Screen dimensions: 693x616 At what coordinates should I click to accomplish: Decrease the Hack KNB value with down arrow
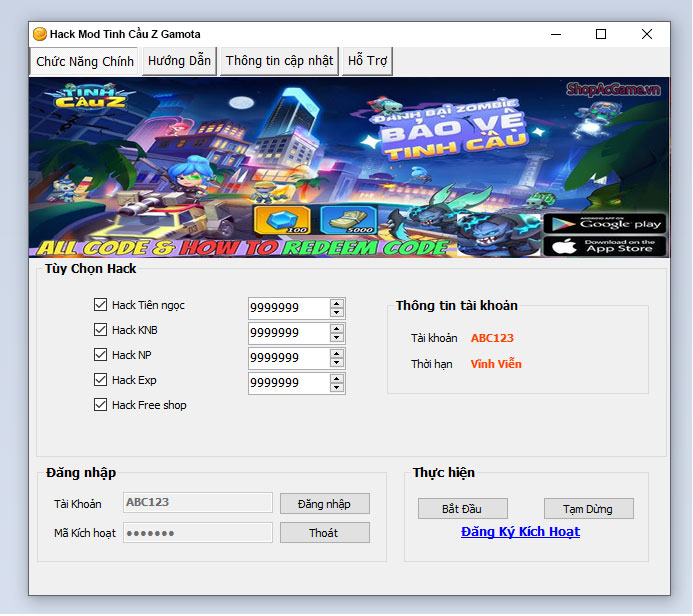coord(337,338)
